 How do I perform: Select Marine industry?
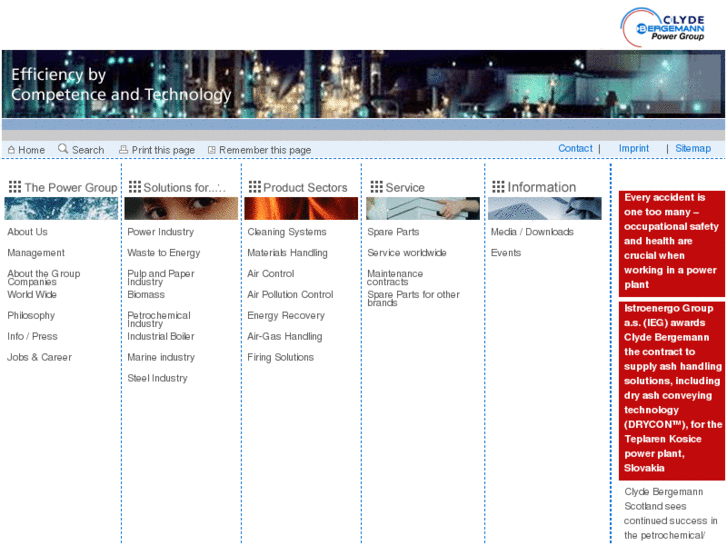[x=161, y=357]
